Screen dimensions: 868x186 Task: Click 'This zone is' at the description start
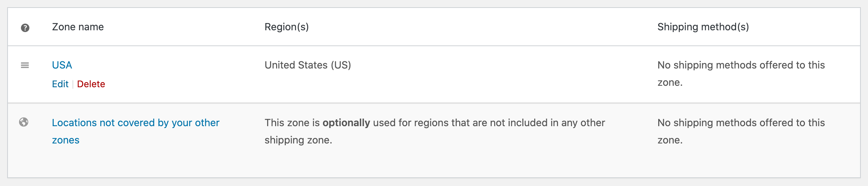tap(292, 123)
